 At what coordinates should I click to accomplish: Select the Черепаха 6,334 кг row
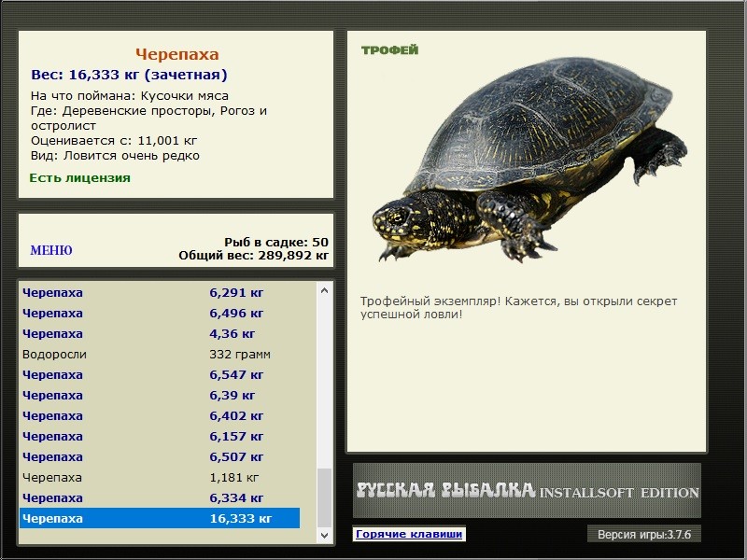[x=160, y=497]
